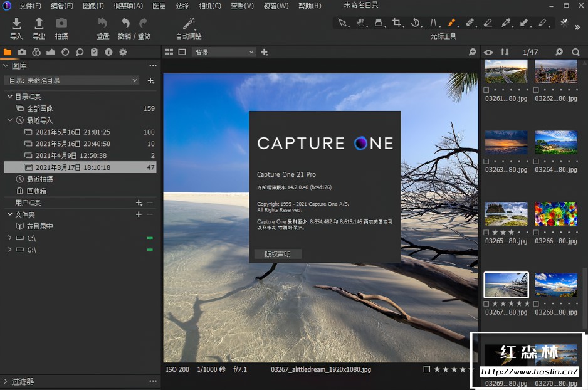Click the Export (导出) toolbar icon

click(x=39, y=24)
